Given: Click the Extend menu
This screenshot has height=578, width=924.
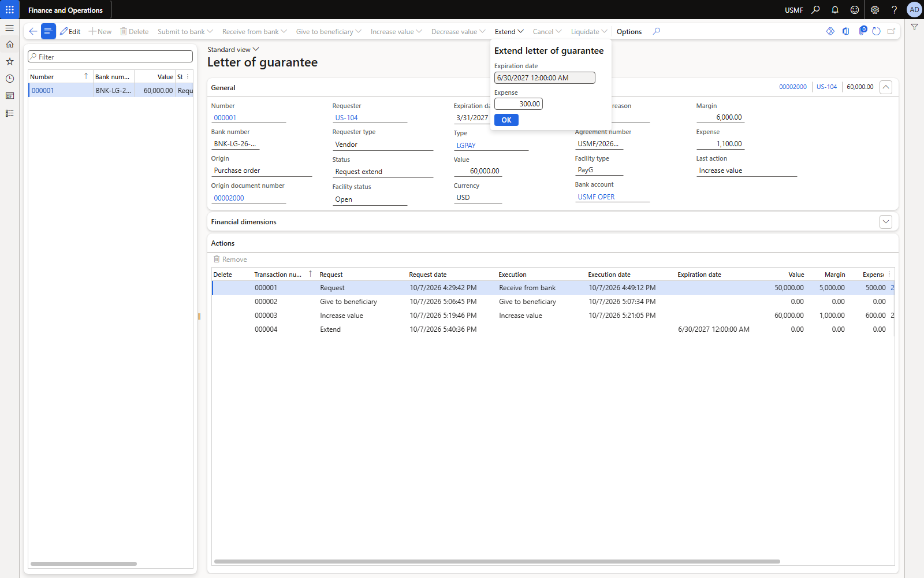Looking at the screenshot, I should coord(509,32).
